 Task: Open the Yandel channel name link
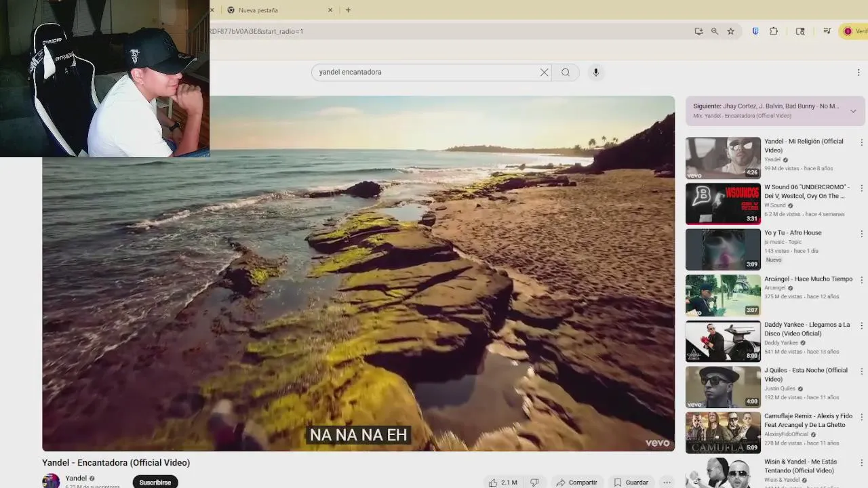tap(76, 479)
